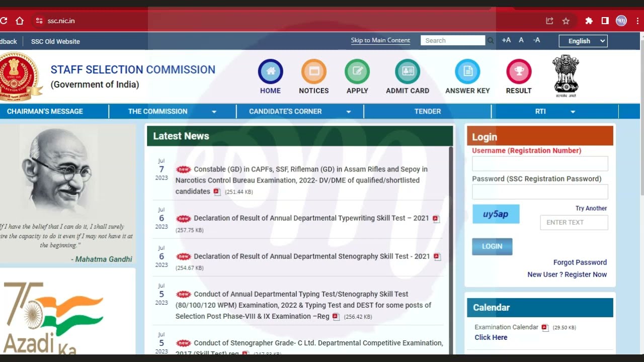Click the Latest News heading
644x362 pixels.
[181, 136]
